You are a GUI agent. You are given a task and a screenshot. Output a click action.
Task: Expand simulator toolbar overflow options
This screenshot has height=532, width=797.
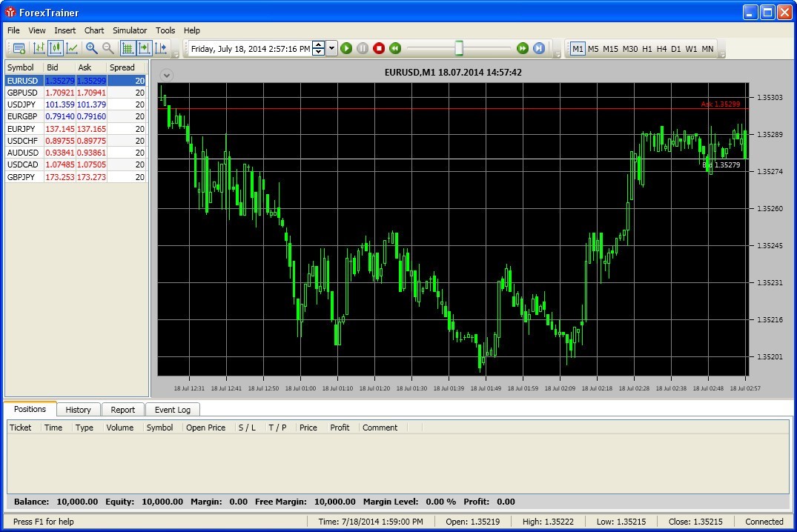point(557,54)
